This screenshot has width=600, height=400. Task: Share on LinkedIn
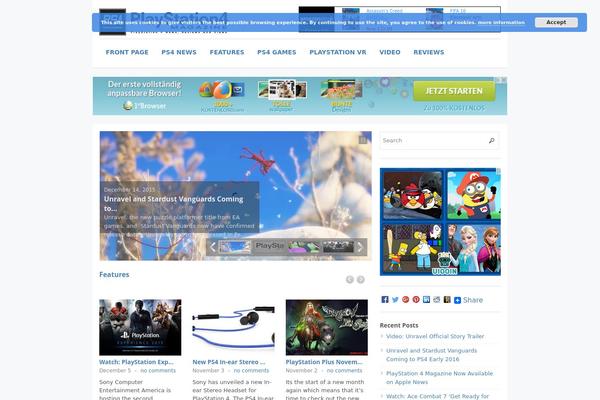426,299
